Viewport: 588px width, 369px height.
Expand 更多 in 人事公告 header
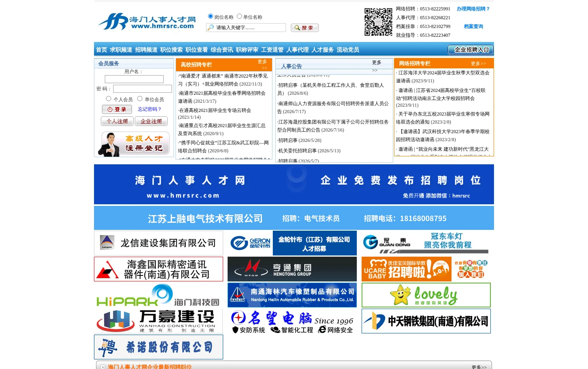click(376, 66)
